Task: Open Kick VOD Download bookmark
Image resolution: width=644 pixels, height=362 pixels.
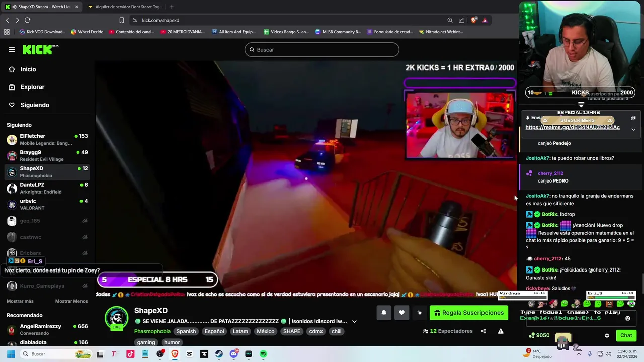Action: 42,32
